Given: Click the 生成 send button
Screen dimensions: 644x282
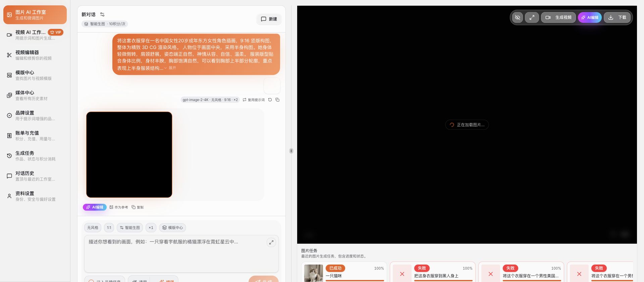Looking at the screenshot, I should point(264,279).
